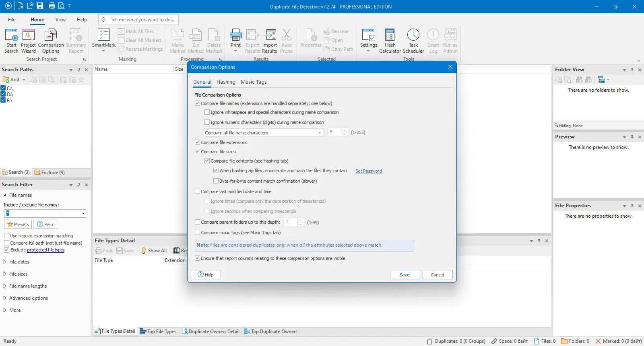Open the File menu
Viewport: 644px width, 346px height.
[12, 20]
